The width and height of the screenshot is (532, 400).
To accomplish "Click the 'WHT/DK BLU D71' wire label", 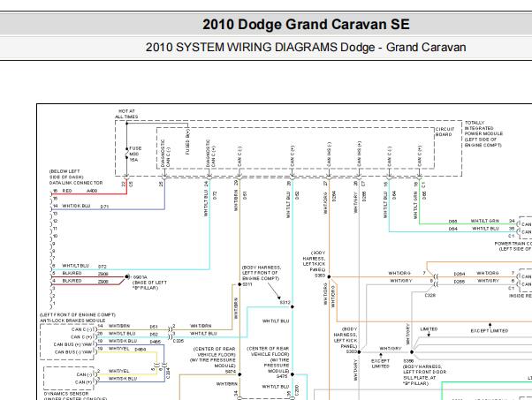I will coord(85,206).
